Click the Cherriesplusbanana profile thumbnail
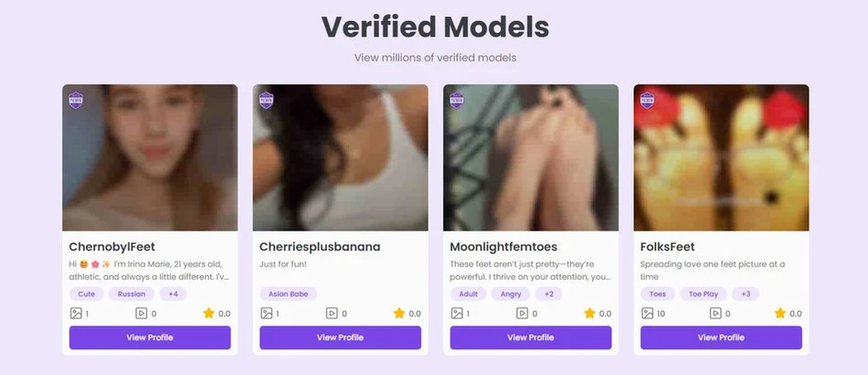This screenshot has width=868, height=375. click(x=340, y=157)
